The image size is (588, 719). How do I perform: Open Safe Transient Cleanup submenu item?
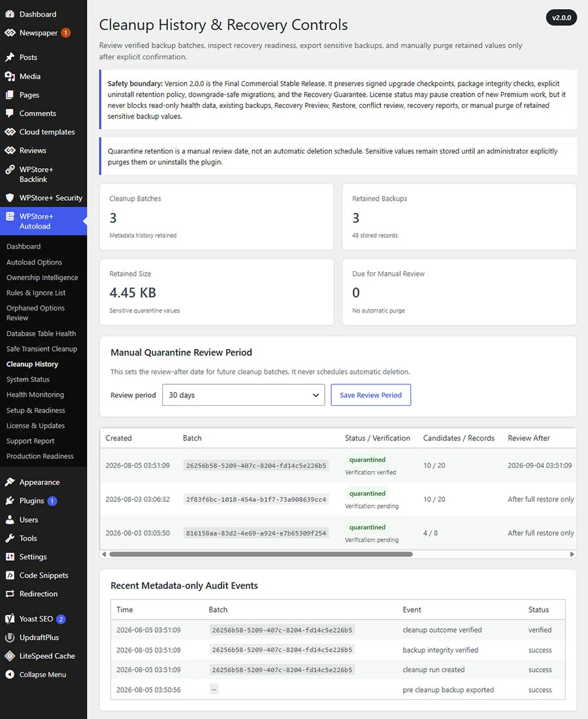tap(42, 349)
